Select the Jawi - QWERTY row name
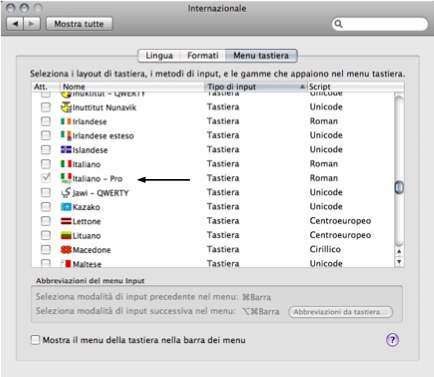434x377 pixels. 100,193
